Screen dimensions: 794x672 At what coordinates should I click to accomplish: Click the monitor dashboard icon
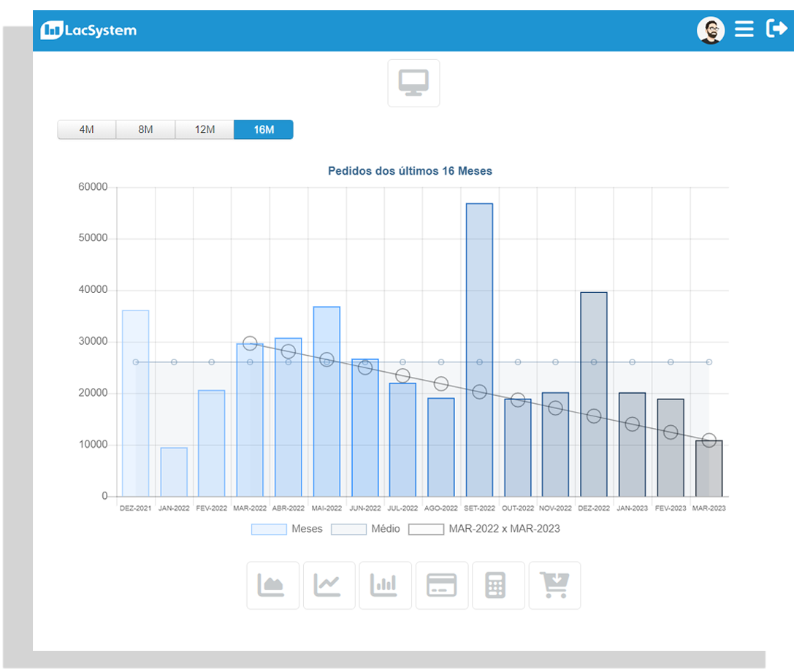click(413, 83)
